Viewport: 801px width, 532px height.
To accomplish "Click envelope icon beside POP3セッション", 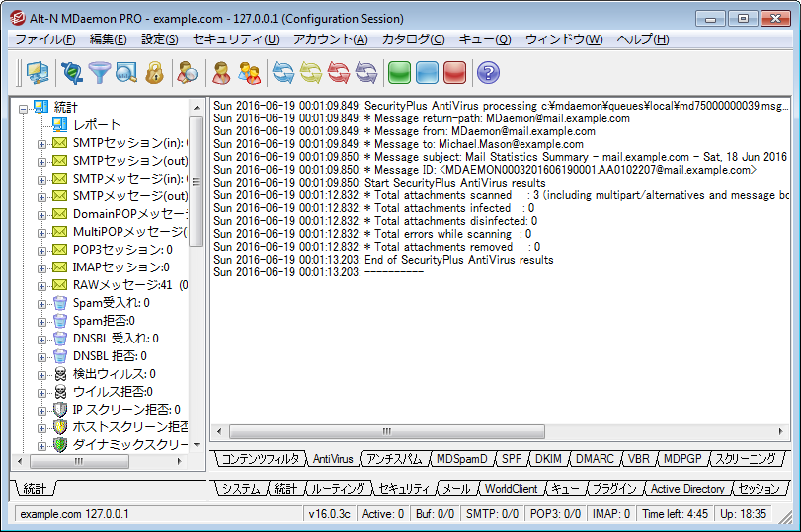I will coord(60,250).
